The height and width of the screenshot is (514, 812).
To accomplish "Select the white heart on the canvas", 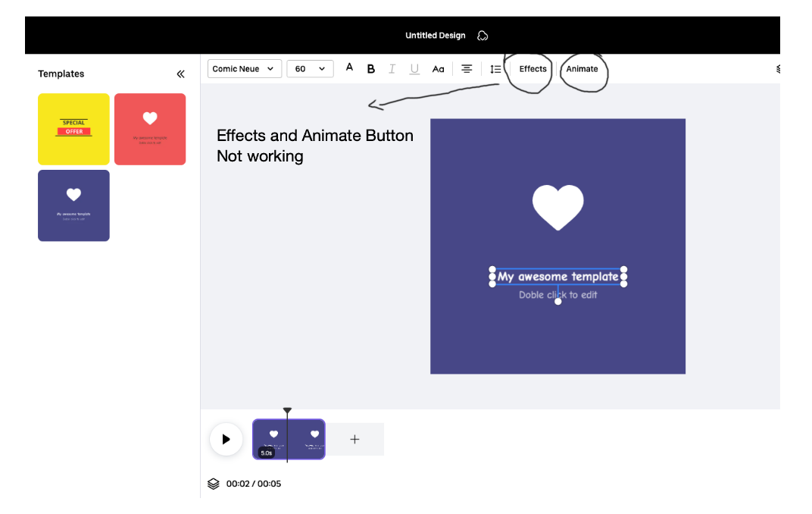I will 557,206.
